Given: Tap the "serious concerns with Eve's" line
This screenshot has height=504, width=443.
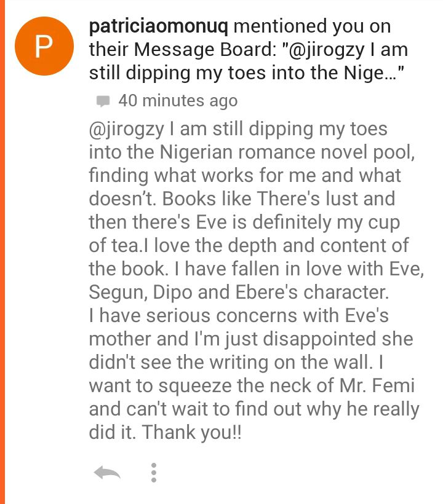Looking at the screenshot, I should 239,316.
